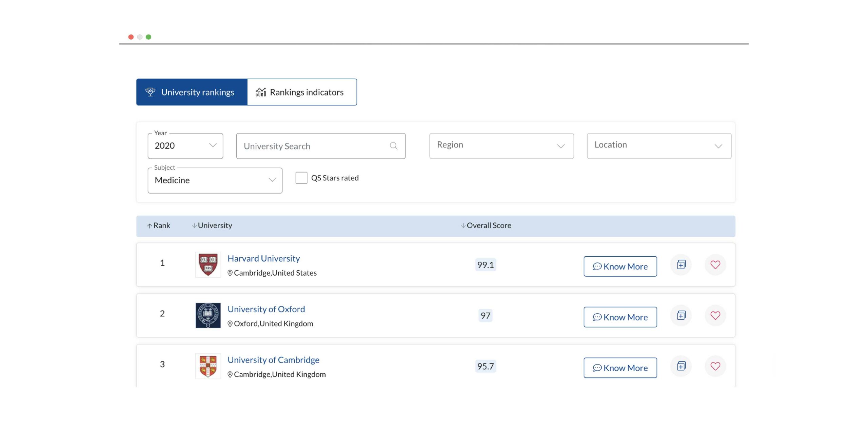The height and width of the screenshot is (434, 868).
Task: Open the University of Oxford link
Action: pos(266,309)
